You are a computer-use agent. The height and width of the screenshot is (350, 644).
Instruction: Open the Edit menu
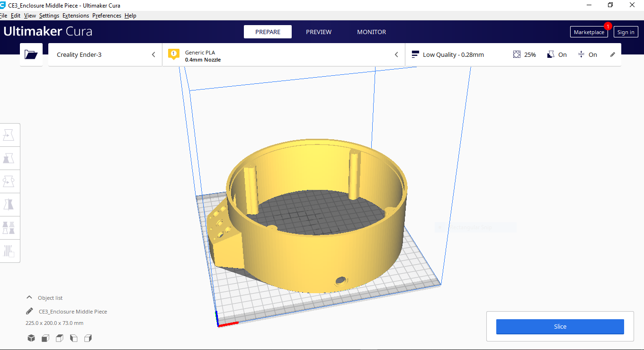16,16
